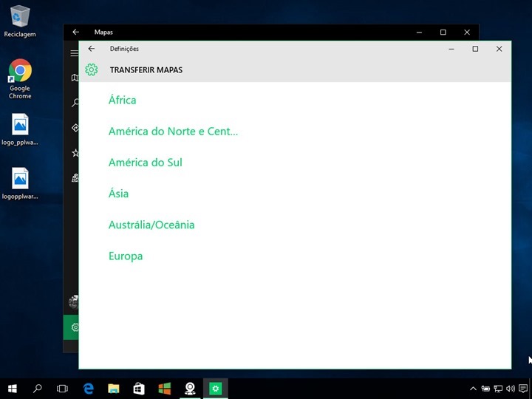This screenshot has height=399, width=532.
Task: Open the Windows Start menu
Action: [x=12, y=388]
